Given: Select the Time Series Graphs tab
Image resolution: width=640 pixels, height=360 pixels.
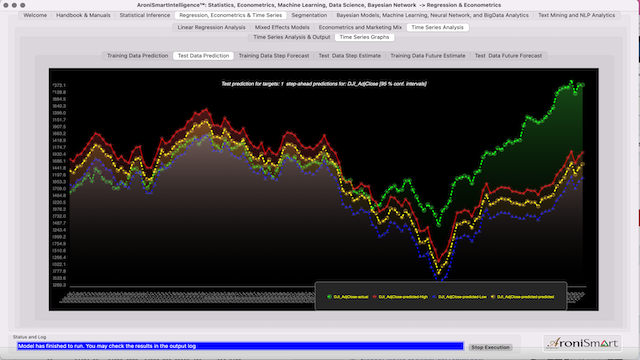Looking at the screenshot, I should click(364, 37).
